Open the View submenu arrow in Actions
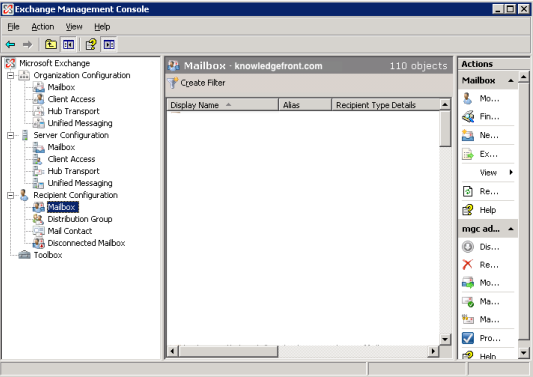The width and height of the screenshot is (533, 377). (511, 172)
